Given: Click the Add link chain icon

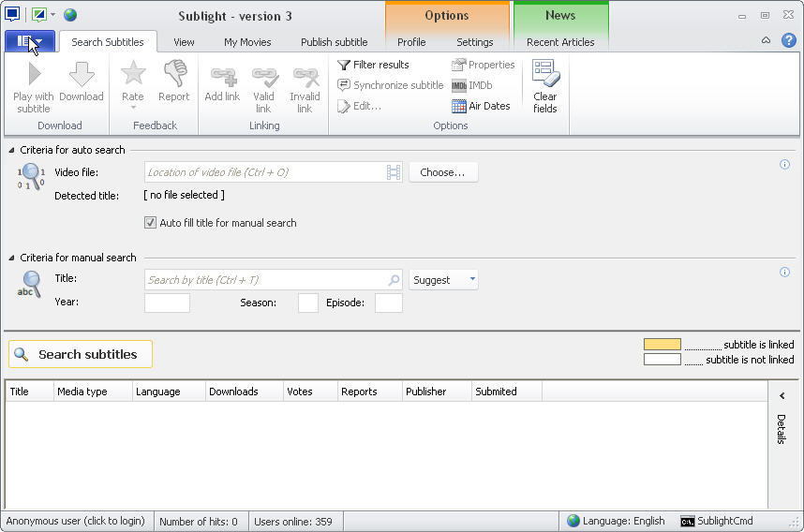Looking at the screenshot, I should [x=224, y=77].
